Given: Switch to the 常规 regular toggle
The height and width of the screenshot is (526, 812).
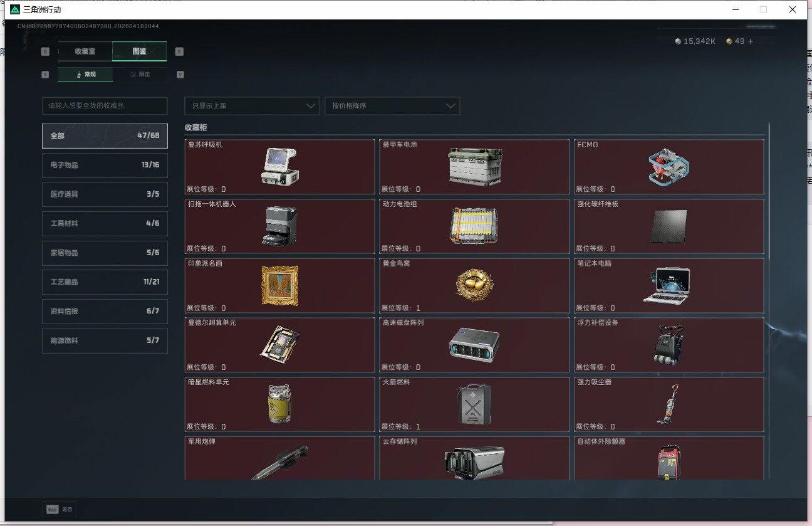Looking at the screenshot, I should point(86,75).
